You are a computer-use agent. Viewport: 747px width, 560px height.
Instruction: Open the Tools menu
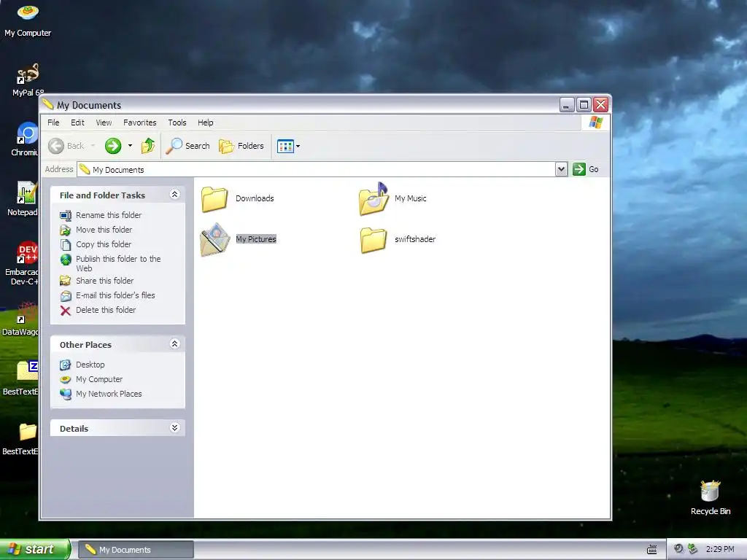point(177,122)
